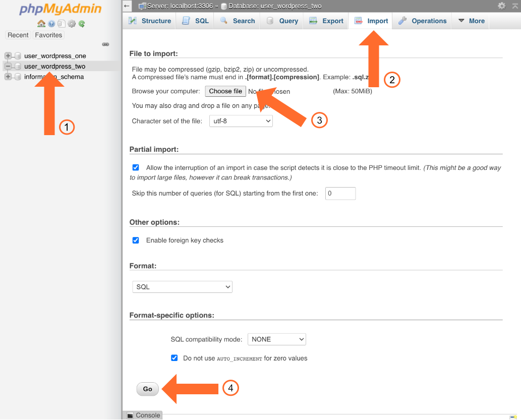The width and height of the screenshot is (521, 420).
Task: Switch to the Export tab
Action: 326,21
